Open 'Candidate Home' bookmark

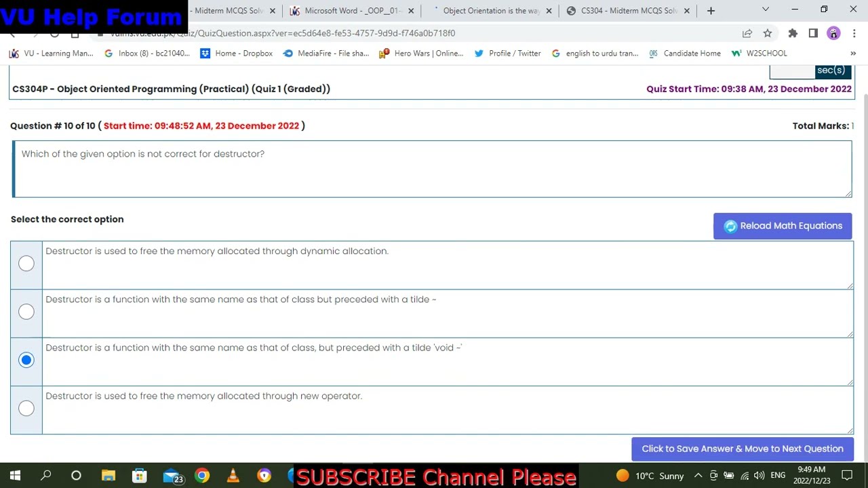point(684,54)
